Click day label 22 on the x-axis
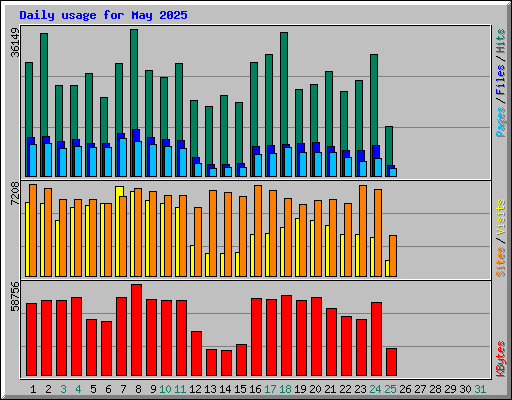 (x=345, y=389)
